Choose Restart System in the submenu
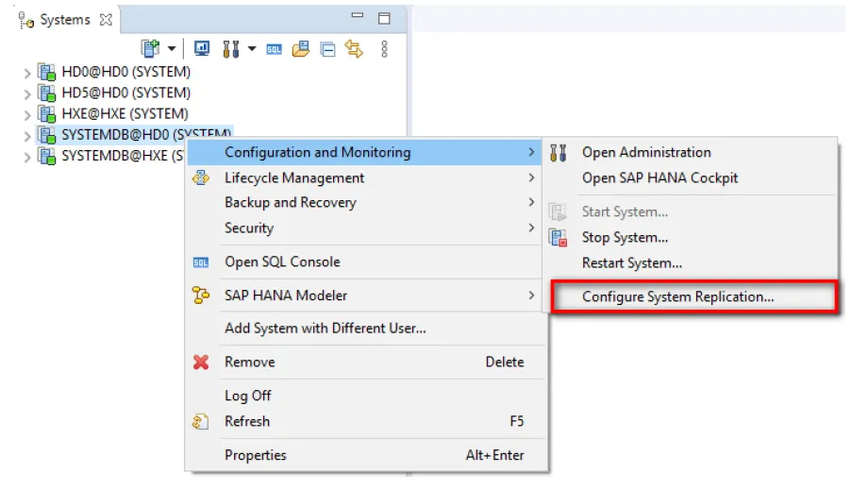Image resolution: width=868 pixels, height=490 pixels. click(x=691, y=263)
